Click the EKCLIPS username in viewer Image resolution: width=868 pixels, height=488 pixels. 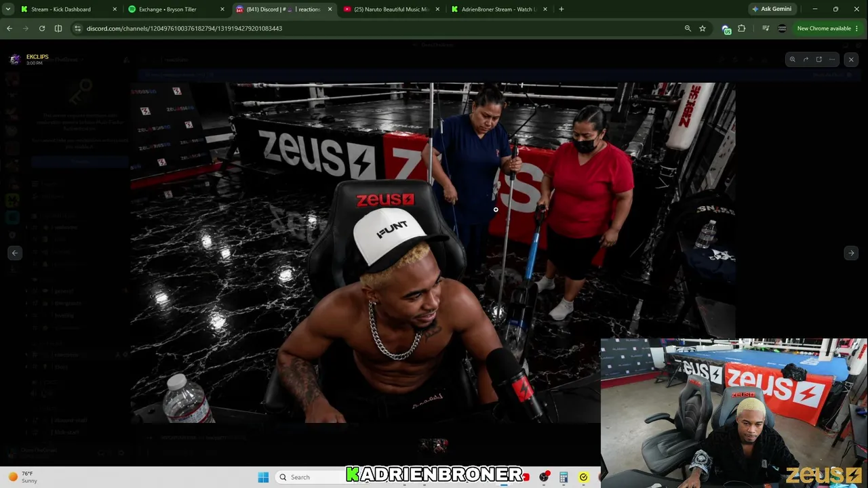[x=37, y=57]
